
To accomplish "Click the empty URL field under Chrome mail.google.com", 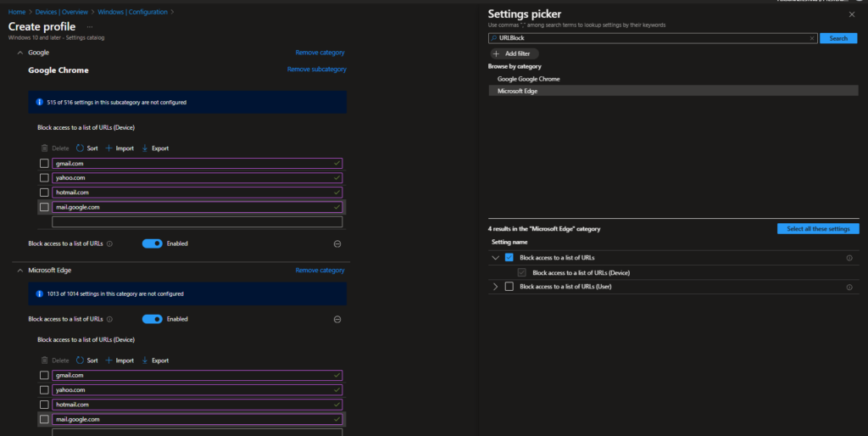I will 197,221.
